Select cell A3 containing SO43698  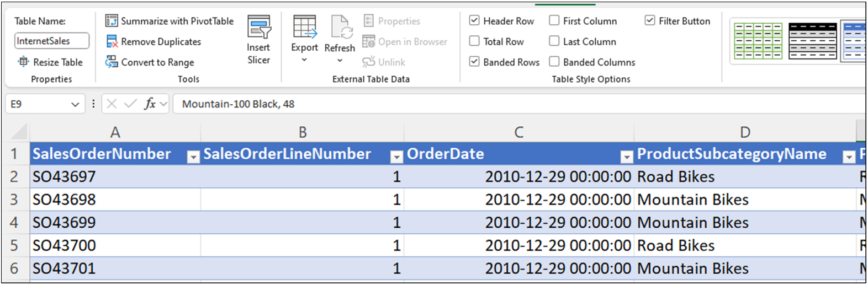tap(115, 200)
